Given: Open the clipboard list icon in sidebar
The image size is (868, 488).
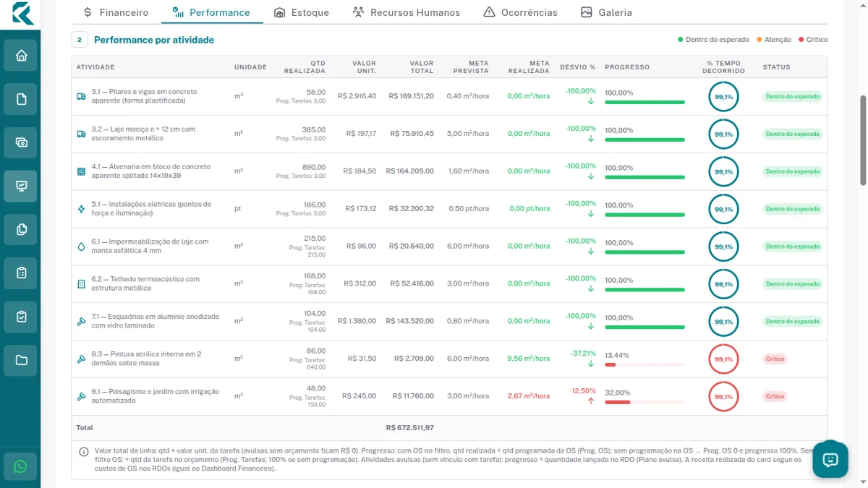Looking at the screenshot, I should (x=20, y=273).
